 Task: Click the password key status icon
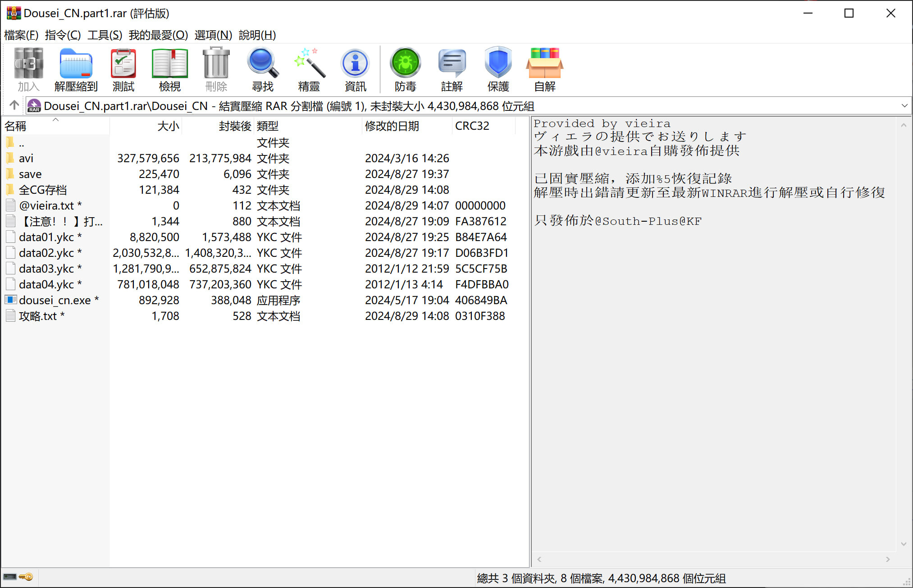(26, 577)
